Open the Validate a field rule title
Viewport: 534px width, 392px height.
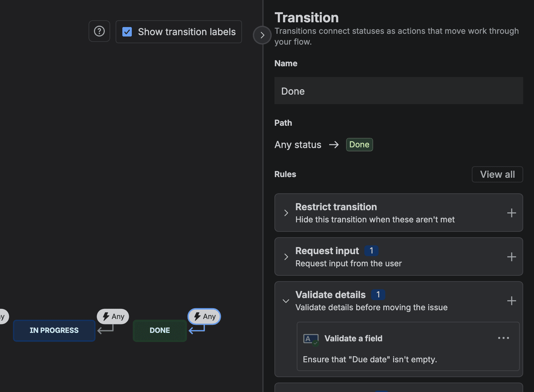click(354, 338)
